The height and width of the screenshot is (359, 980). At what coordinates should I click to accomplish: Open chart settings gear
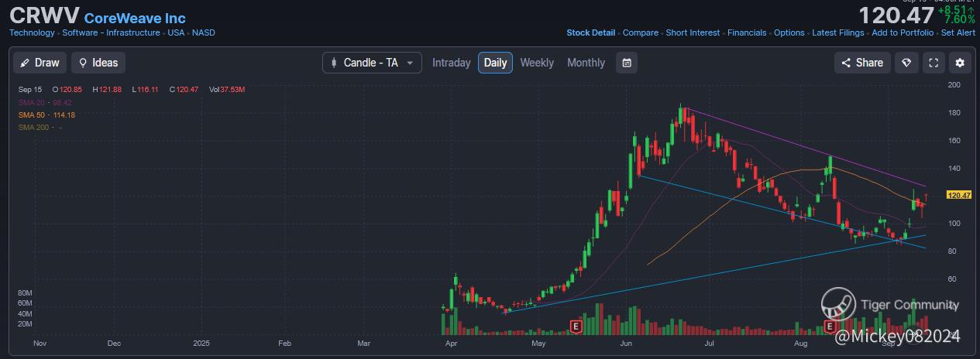961,63
